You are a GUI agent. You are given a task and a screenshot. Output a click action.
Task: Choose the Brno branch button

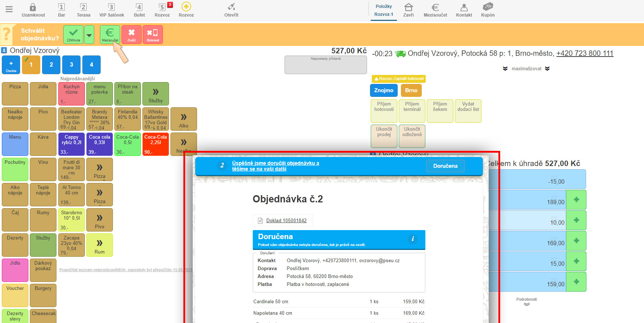[x=411, y=90]
